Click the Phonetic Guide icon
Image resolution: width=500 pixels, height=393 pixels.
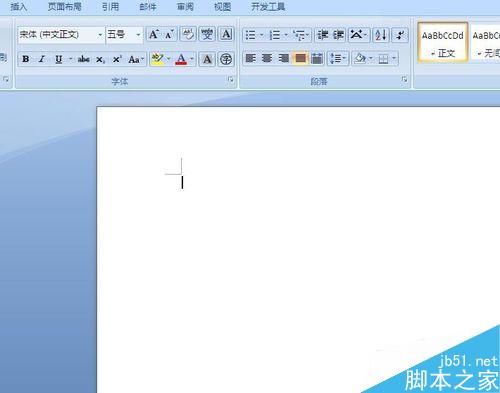(207, 34)
